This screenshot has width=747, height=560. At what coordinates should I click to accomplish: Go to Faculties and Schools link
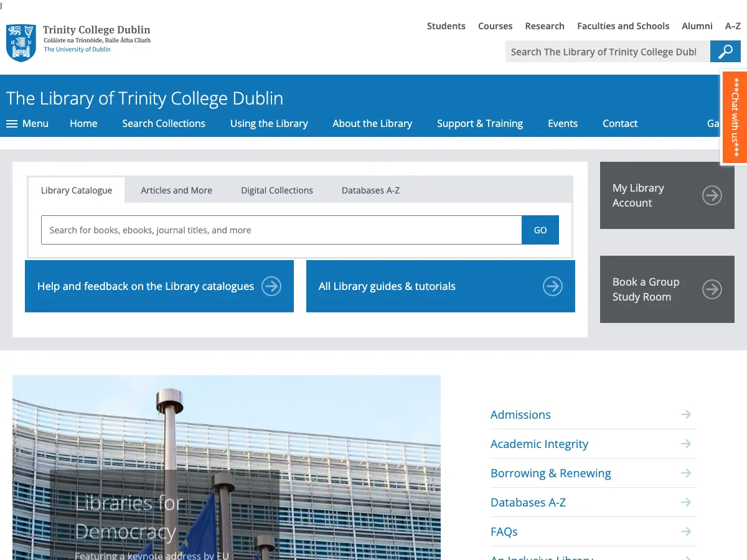coord(623,26)
